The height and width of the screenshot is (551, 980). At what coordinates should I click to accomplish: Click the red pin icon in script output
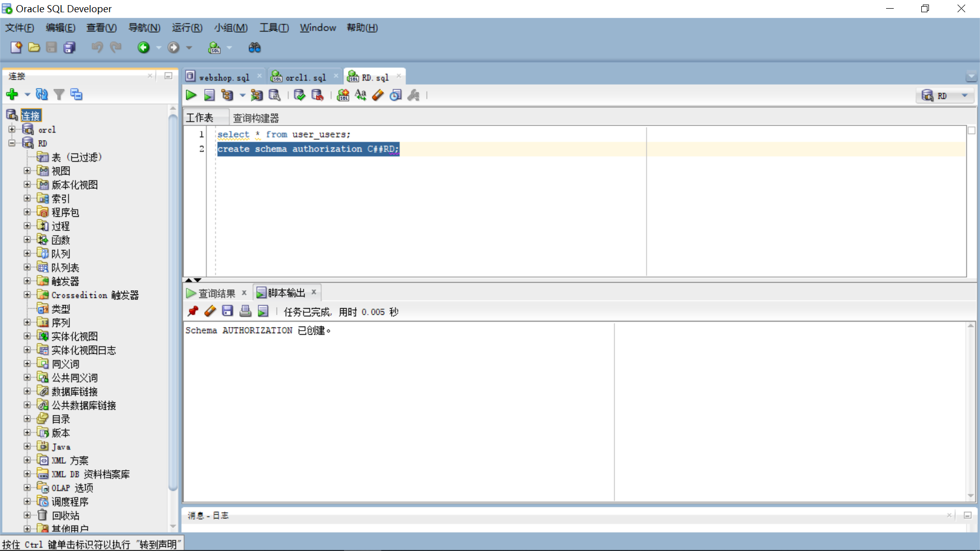pyautogui.click(x=193, y=311)
